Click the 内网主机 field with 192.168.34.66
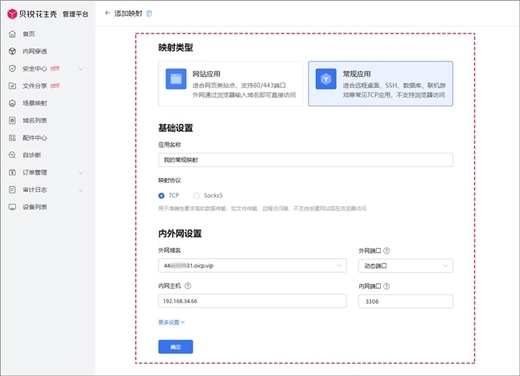This screenshot has width=520, height=376. (x=252, y=301)
